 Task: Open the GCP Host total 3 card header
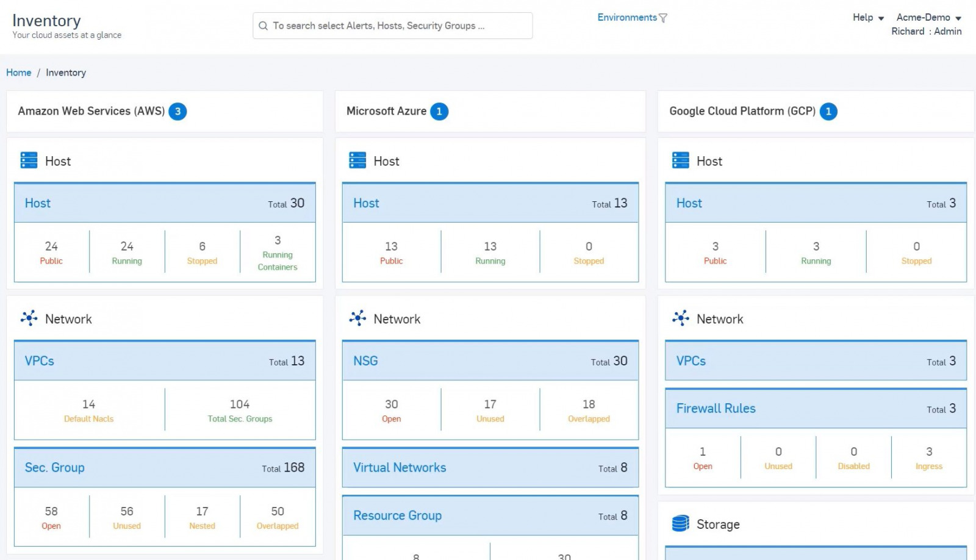coord(816,203)
